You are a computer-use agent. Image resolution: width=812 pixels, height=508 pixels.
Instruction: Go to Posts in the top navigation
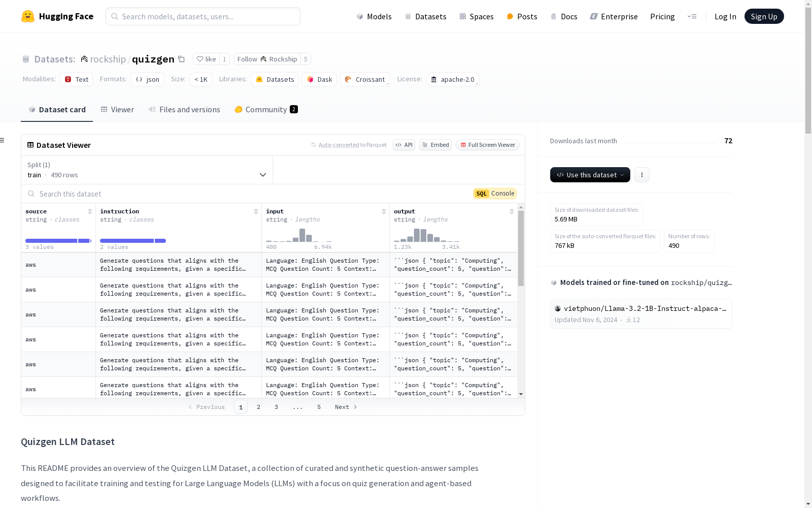[522, 16]
